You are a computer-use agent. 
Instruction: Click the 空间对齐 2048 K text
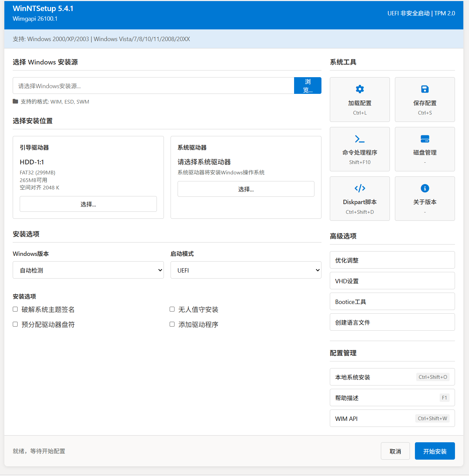pos(39,187)
